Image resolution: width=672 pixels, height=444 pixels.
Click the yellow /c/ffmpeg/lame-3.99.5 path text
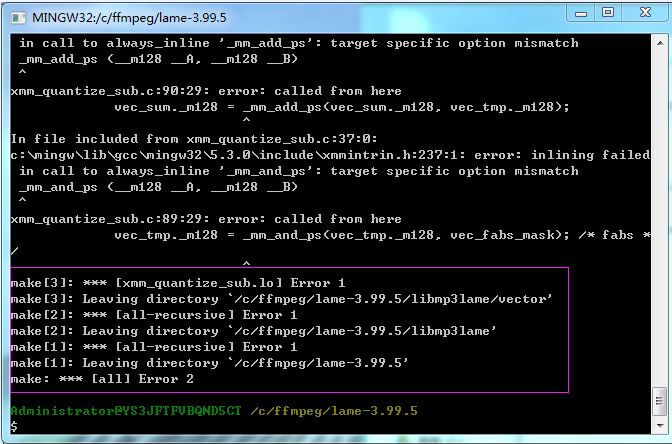pos(334,411)
